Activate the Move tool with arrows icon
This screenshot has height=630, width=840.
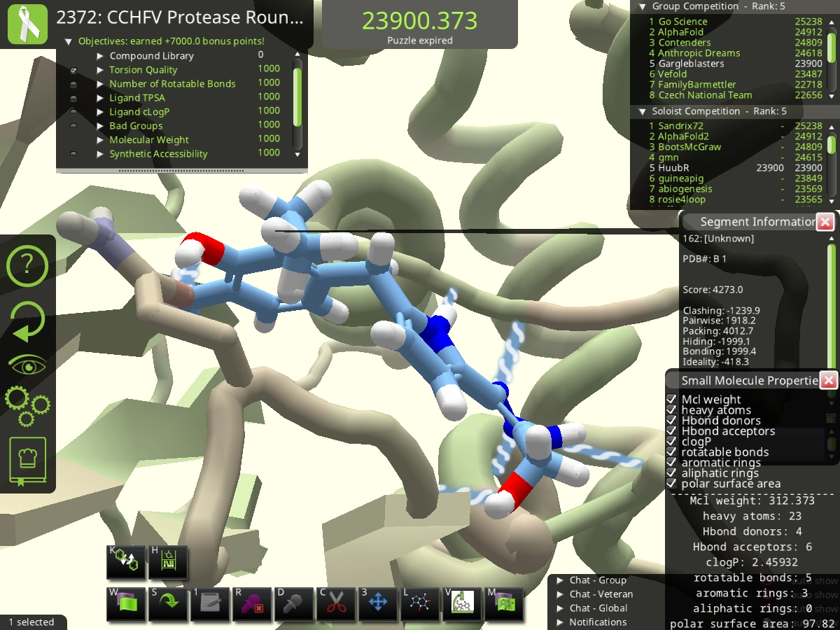pos(378,604)
